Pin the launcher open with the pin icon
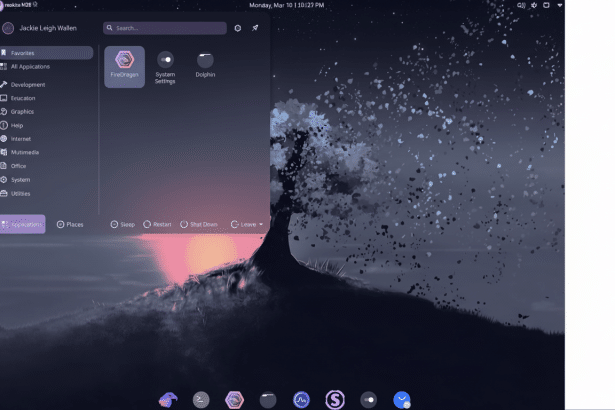Screen dimensions: 615x410 (255, 28)
